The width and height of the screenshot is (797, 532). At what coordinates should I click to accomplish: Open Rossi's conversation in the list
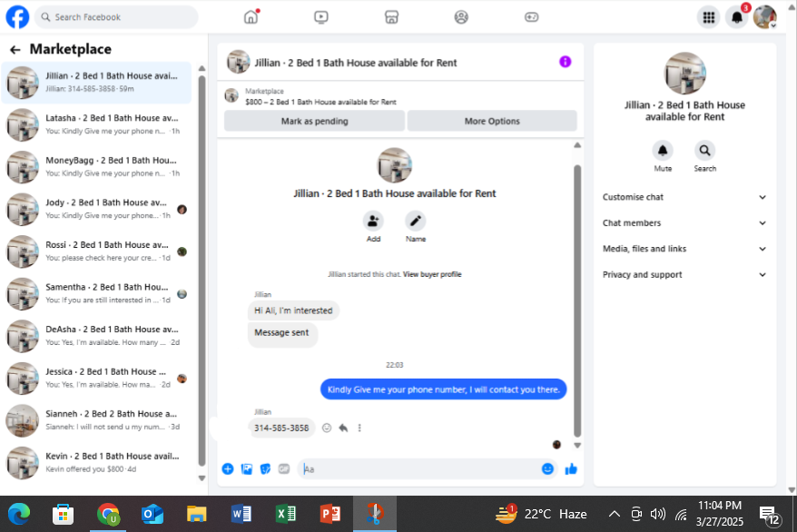tap(98, 251)
